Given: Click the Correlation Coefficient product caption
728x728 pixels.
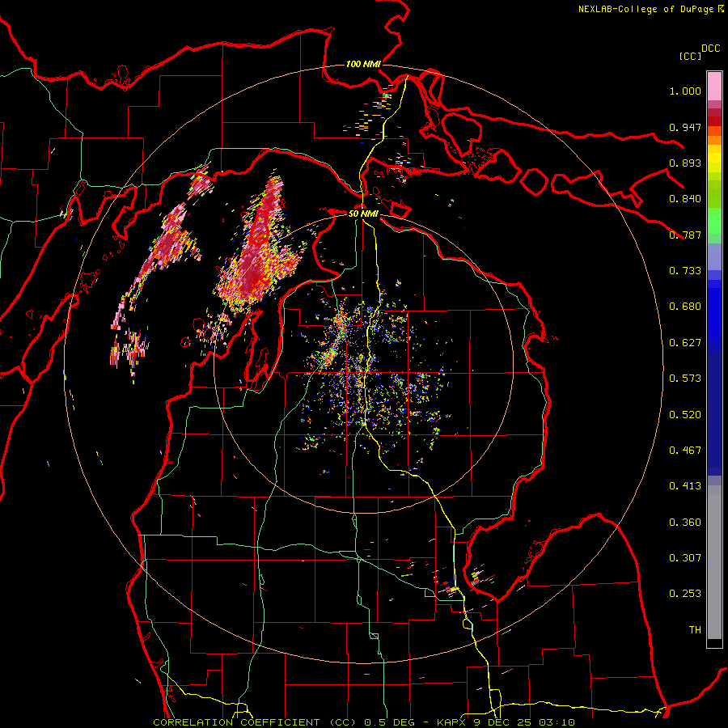Looking at the screenshot, I should click(x=364, y=722).
